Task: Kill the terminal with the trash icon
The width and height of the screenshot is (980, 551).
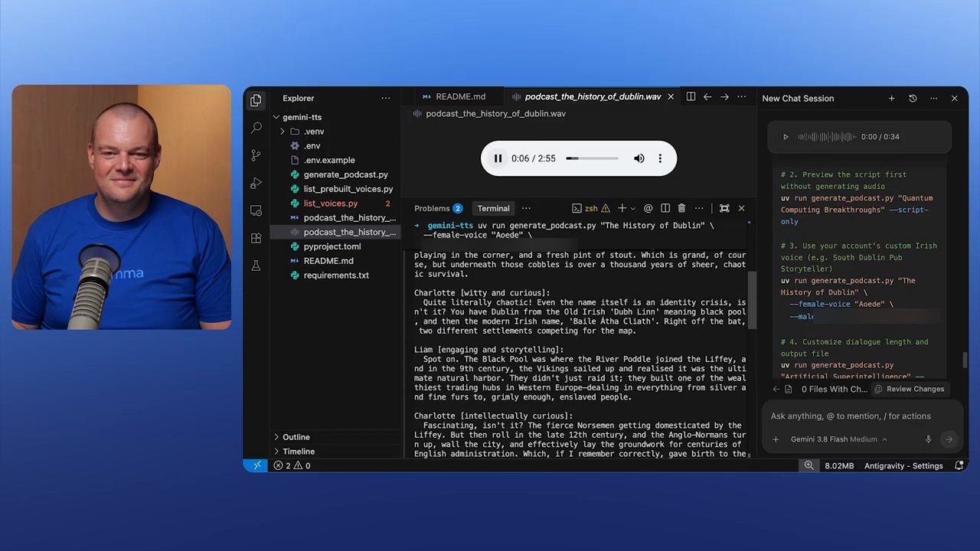Action: 681,208
